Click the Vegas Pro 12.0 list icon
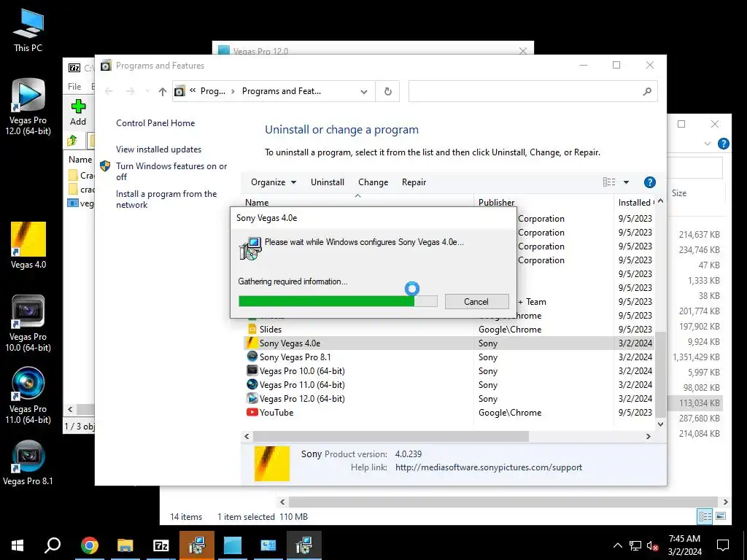Viewport: 747px width, 560px height. [252, 398]
